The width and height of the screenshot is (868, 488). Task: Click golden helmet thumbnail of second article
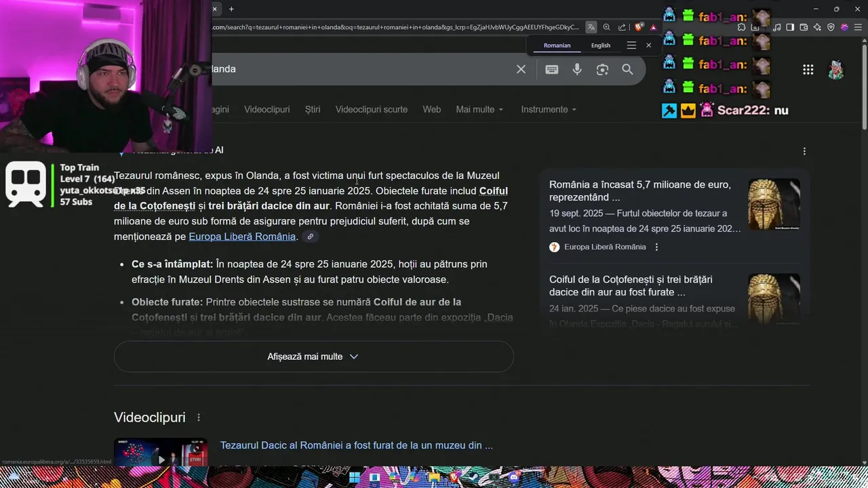(774, 298)
